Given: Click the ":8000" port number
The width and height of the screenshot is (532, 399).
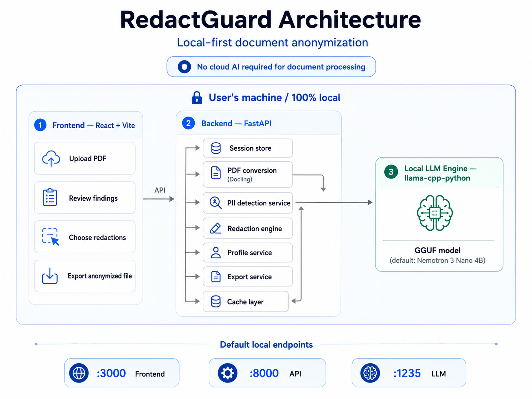Looking at the screenshot, I should click(x=264, y=373).
